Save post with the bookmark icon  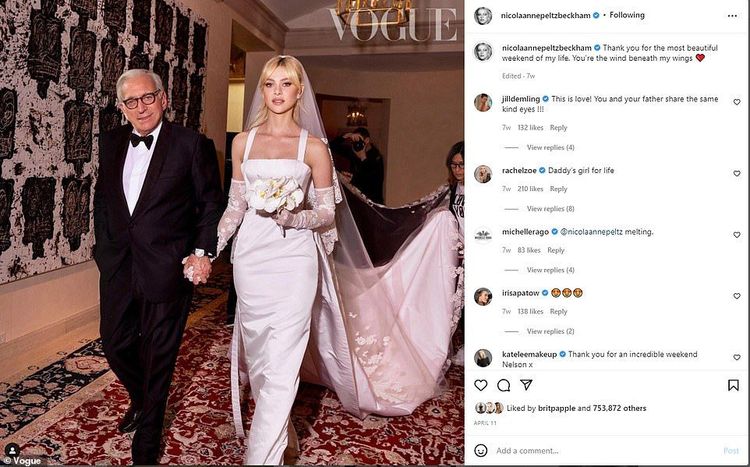click(x=733, y=385)
